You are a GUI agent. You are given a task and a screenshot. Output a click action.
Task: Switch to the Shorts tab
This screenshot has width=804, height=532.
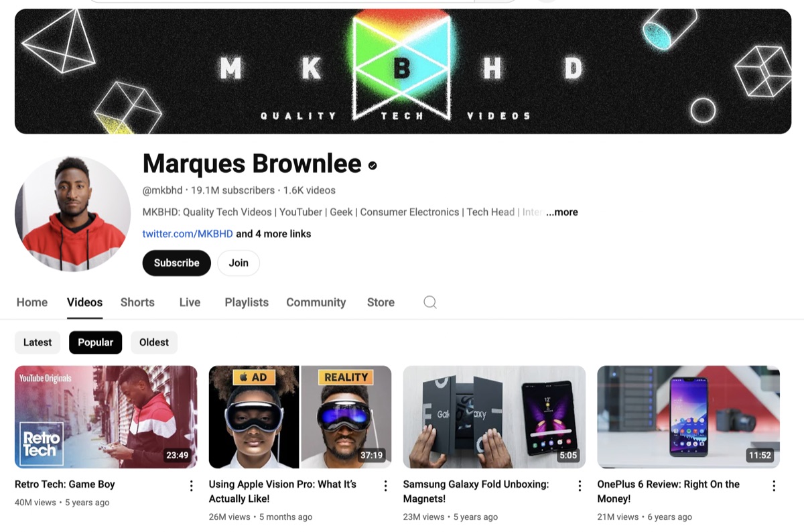(137, 302)
